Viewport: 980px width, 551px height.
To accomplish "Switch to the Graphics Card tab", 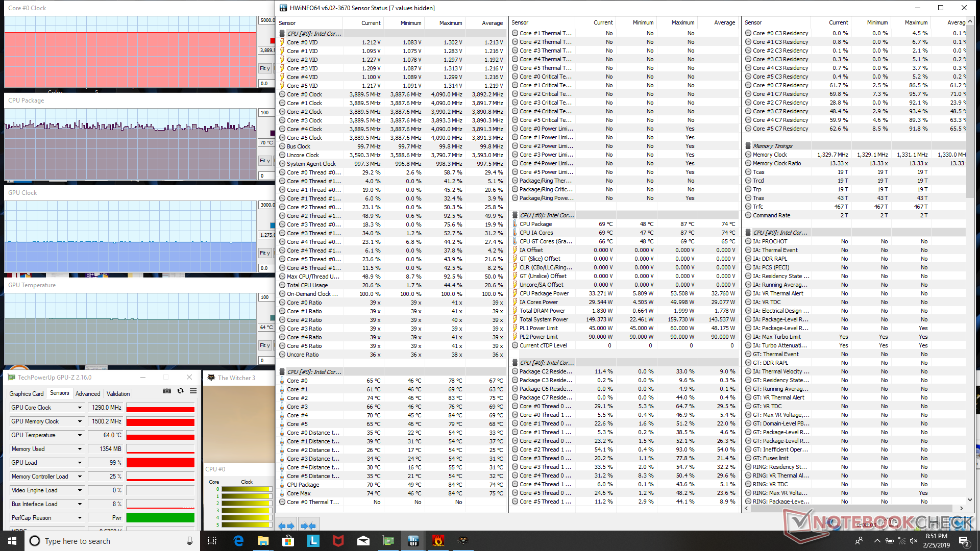I will 27,394.
